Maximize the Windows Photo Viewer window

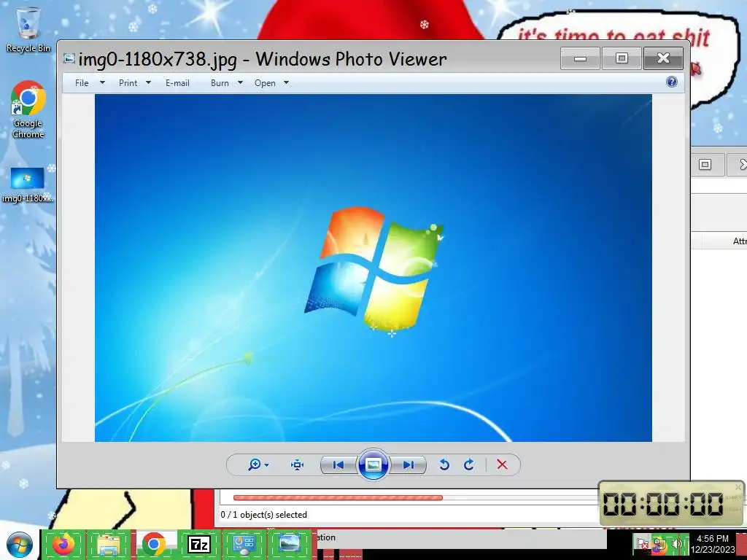(x=622, y=58)
